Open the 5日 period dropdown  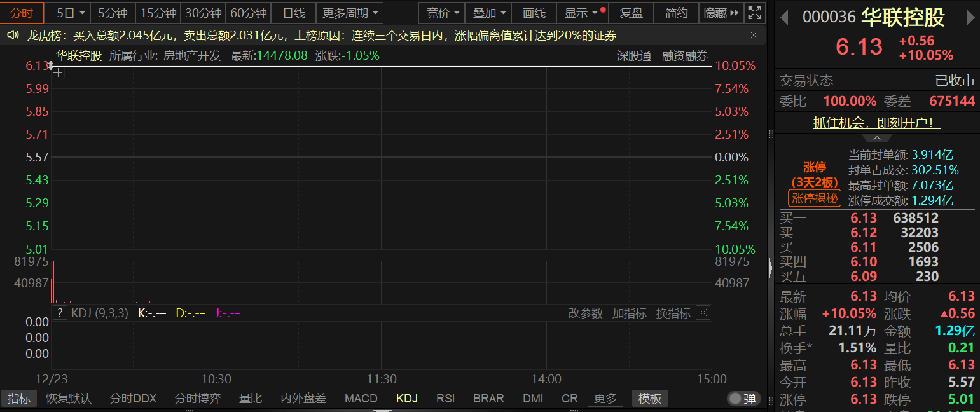(x=70, y=13)
